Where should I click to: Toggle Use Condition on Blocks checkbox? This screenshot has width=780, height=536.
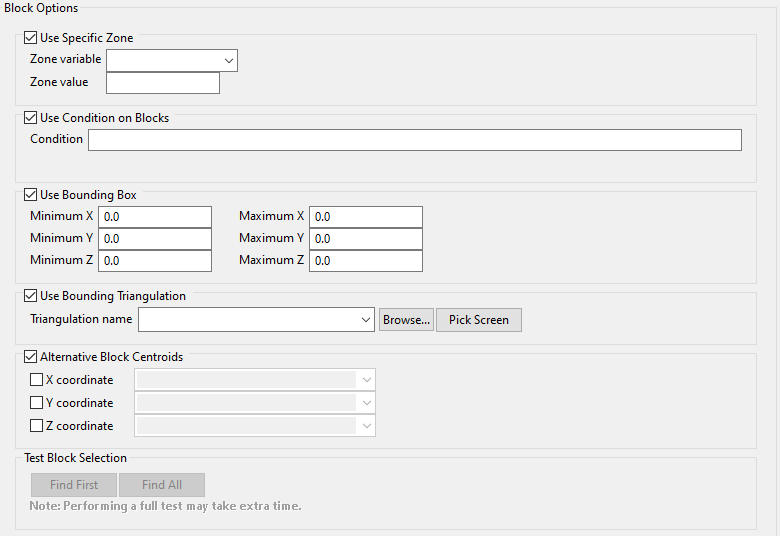pos(31,118)
